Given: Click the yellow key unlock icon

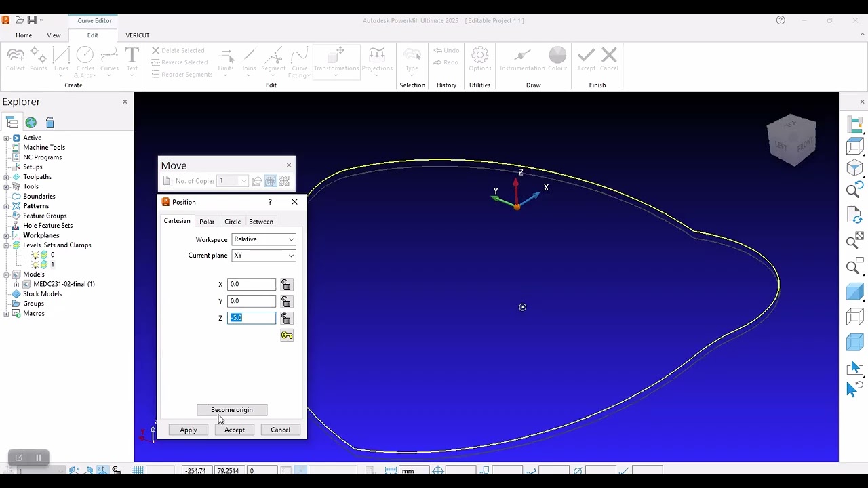Looking at the screenshot, I should (x=287, y=335).
